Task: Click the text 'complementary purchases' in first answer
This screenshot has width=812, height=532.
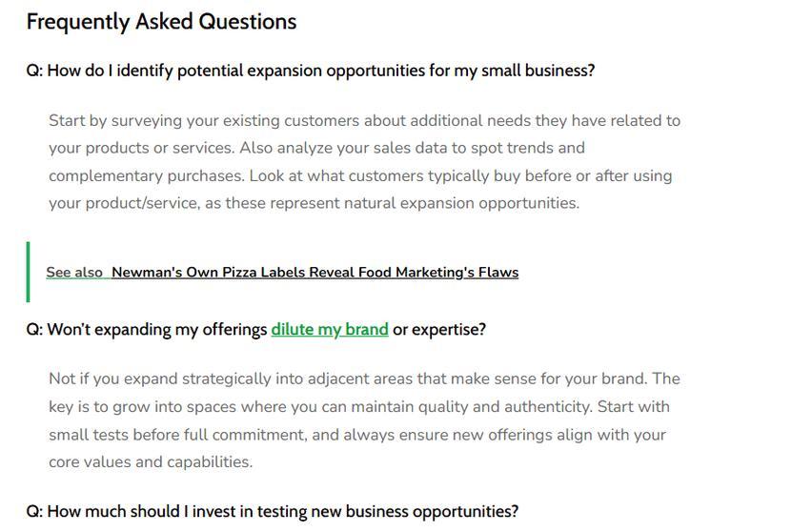Action: (x=146, y=176)
